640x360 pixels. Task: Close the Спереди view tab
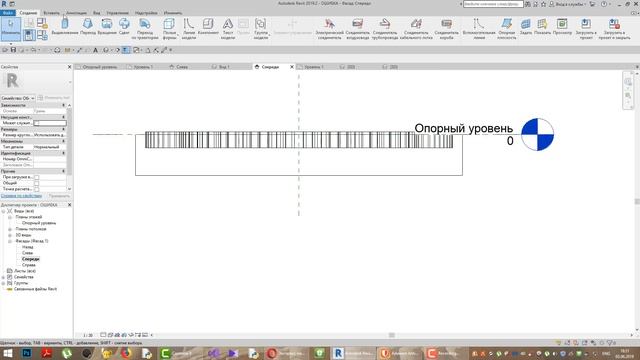click(292, 67)
